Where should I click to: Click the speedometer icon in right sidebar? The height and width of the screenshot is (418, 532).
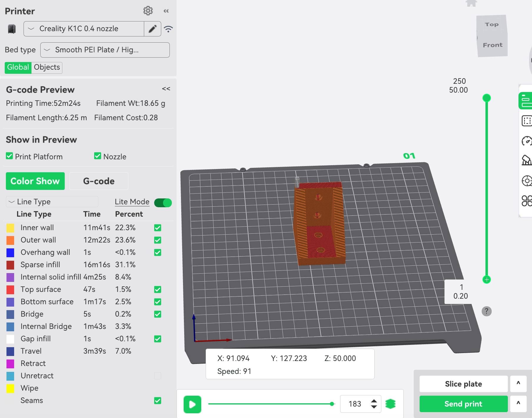coord(526,141)
